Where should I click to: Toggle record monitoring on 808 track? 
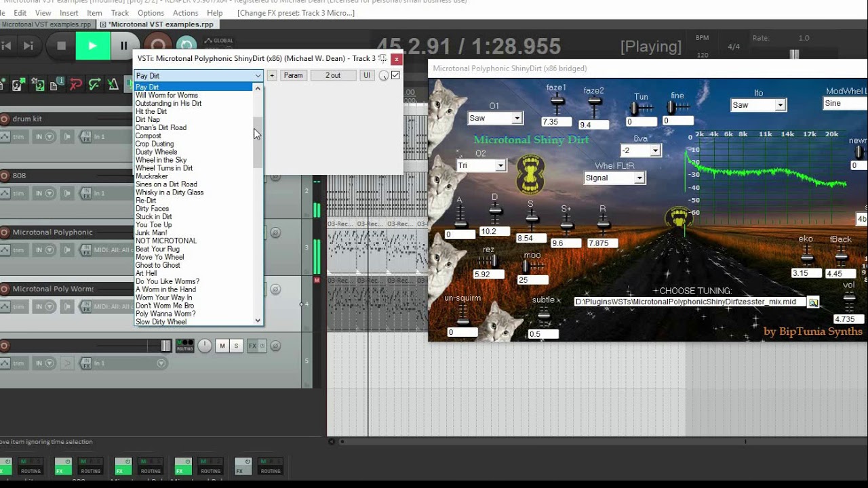[66, 193]
